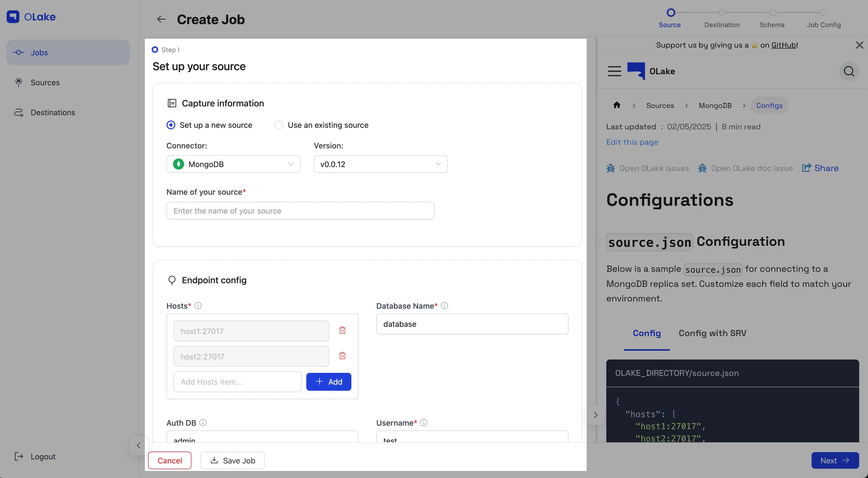Click the Database Name info icon
The image size is (868, 478).
point(444,306)
